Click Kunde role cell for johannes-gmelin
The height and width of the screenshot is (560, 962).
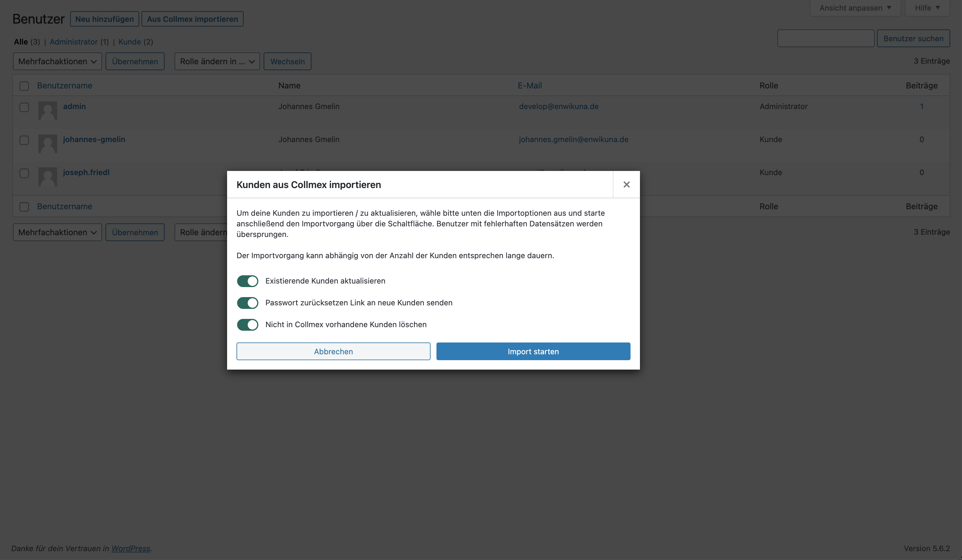(x=771, y=140)
